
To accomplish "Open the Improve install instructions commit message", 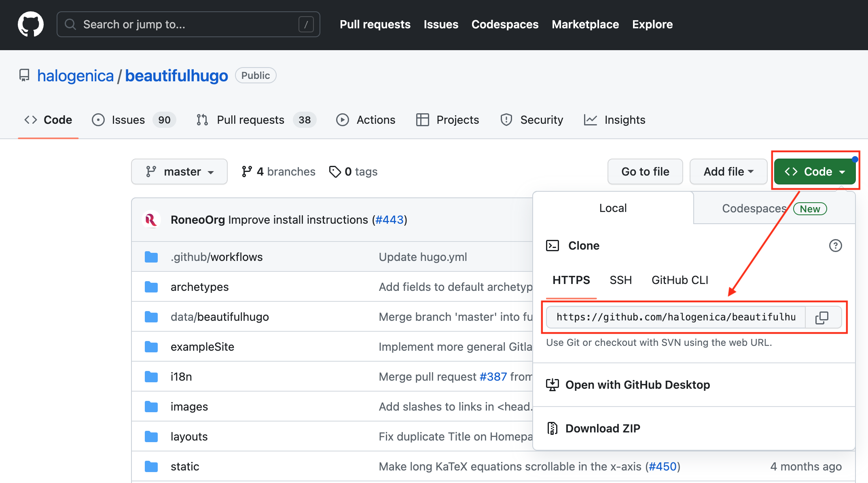I will (x=298, y=220).
